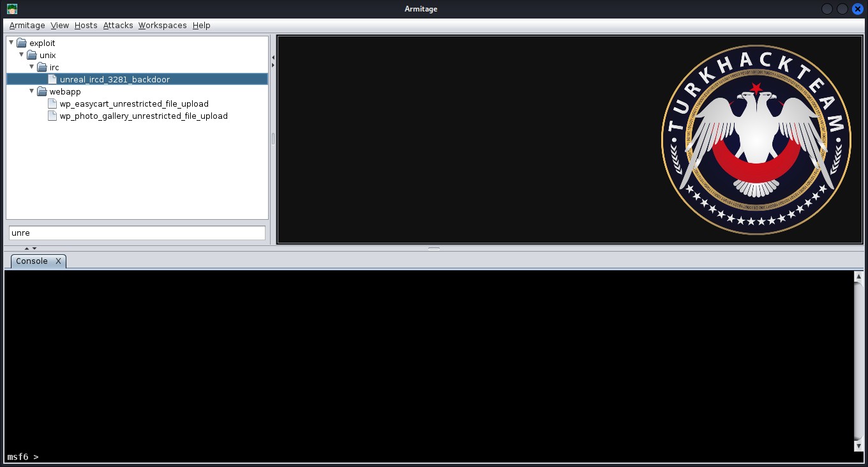The width and height of the screenshot is (868, 467).
Task: Select the exploit label in tree
Action: point(42,43)
